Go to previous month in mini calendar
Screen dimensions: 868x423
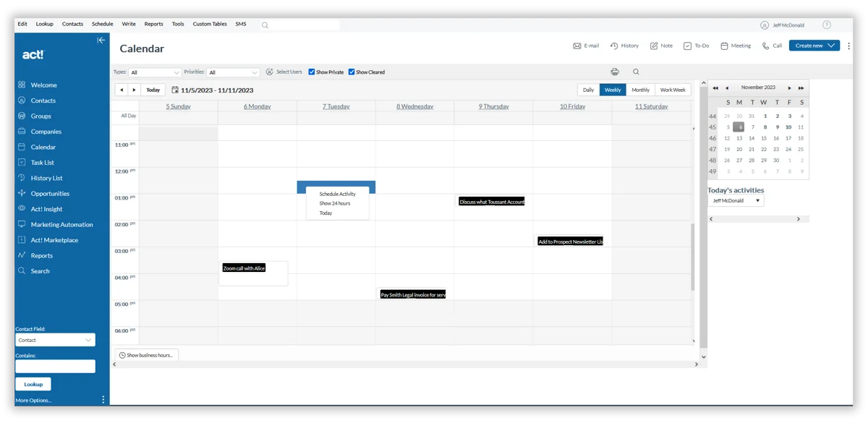tap(727, 87)
